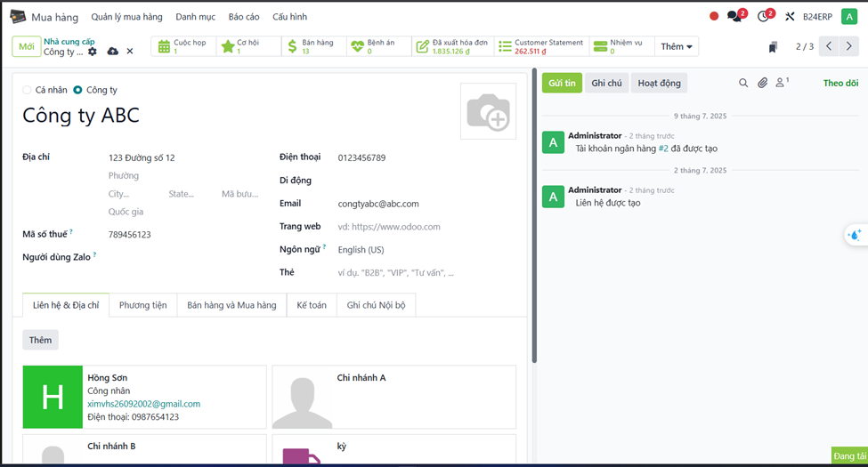
Task: Expand the Thêm smart buttons dropdown
Action: [677, 46]
